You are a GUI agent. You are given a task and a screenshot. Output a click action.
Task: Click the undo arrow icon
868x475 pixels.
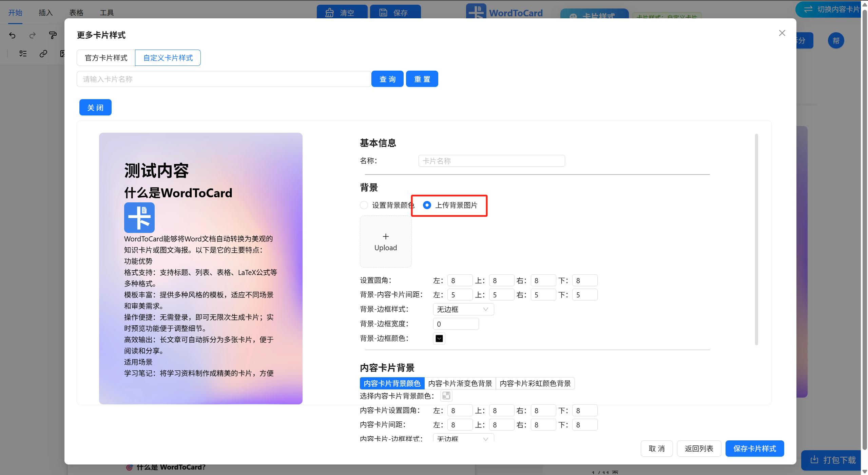coord(13,35)
